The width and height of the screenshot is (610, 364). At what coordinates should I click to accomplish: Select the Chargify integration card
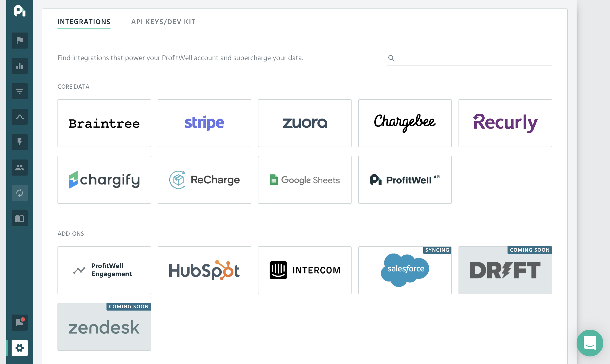pyautogui.click(x=104, y=180)
